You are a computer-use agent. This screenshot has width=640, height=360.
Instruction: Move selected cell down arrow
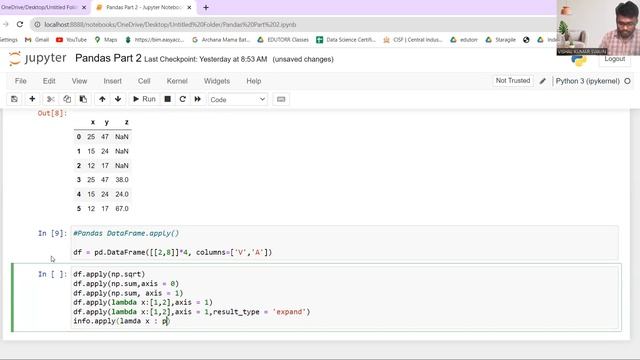coord(118,99)
